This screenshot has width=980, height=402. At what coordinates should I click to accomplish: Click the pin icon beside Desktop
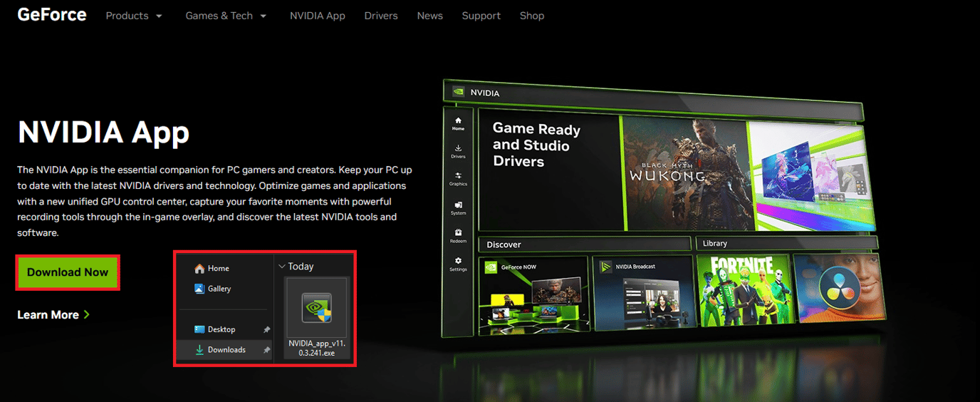[x=266, y=330]
